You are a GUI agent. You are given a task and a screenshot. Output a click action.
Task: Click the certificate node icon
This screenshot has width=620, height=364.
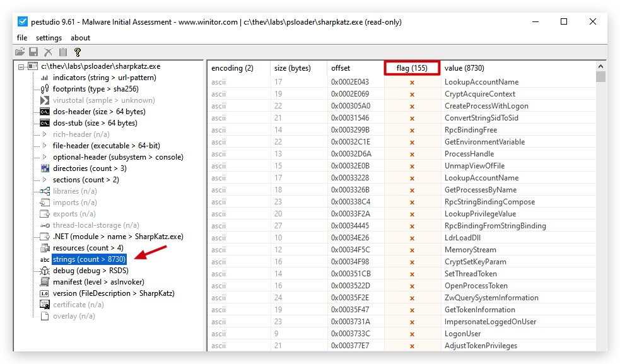45,305
